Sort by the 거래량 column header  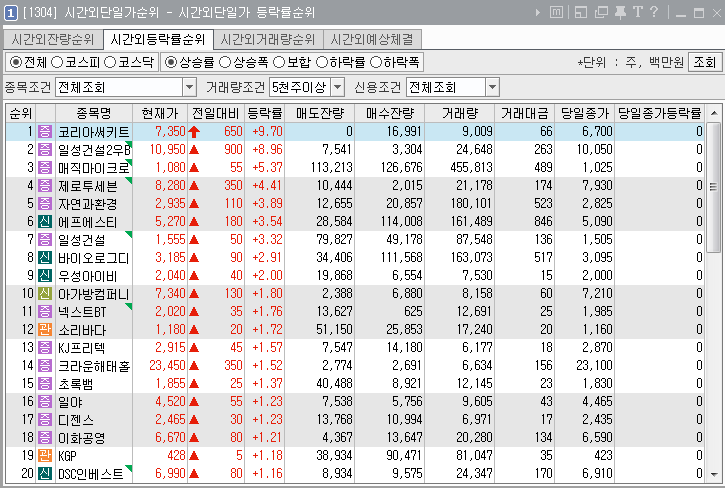(x=459, y=113)
